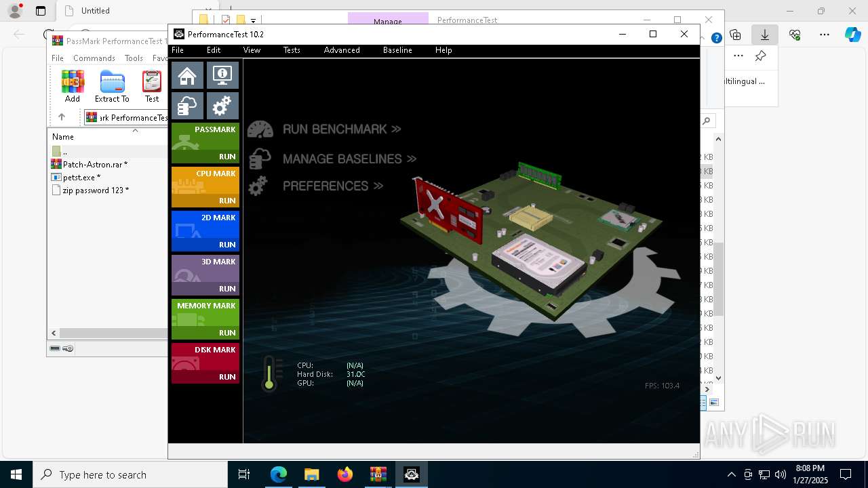
Task: Go up one folder in WinRAR
Action: [62, 117]
